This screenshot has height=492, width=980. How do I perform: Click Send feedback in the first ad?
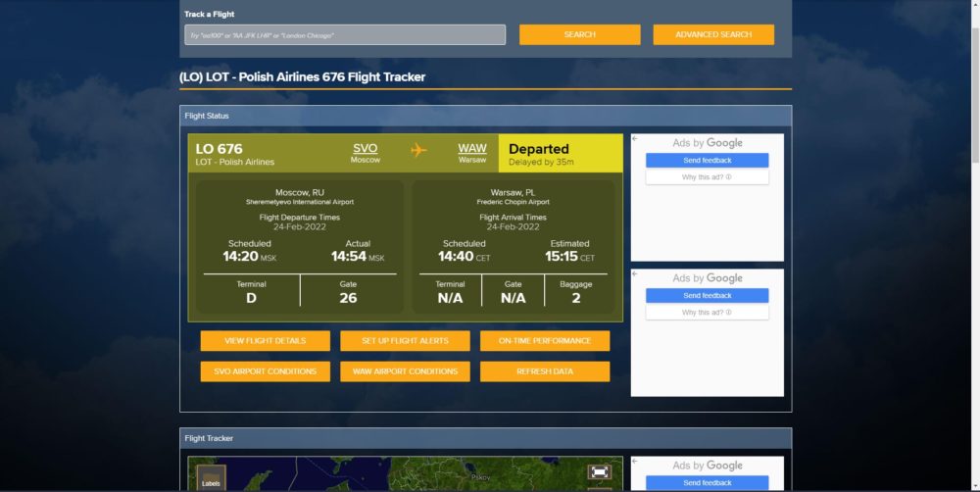click(x=708, y=161)
